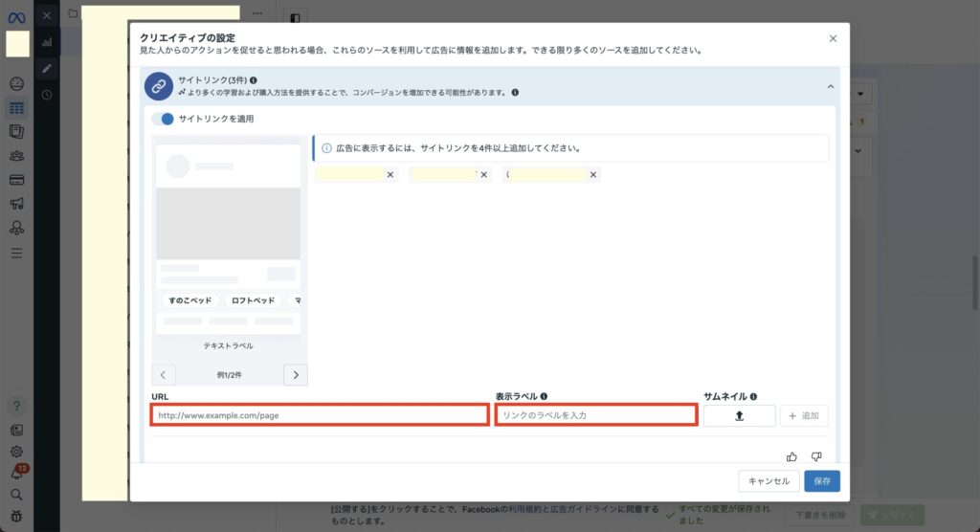Open the bug report icon
This screenshot has width=980, height=532.
(x=17, y=517)
